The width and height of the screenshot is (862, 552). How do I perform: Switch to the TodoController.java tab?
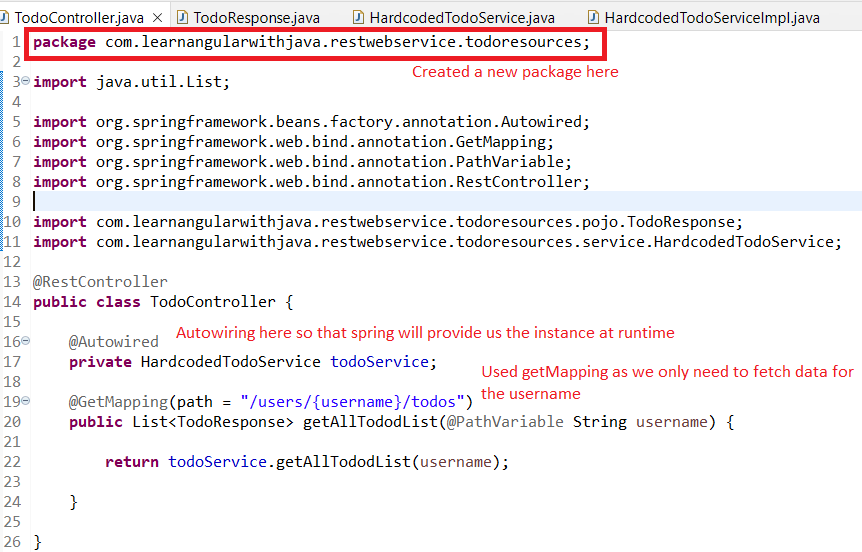[79, 18]
